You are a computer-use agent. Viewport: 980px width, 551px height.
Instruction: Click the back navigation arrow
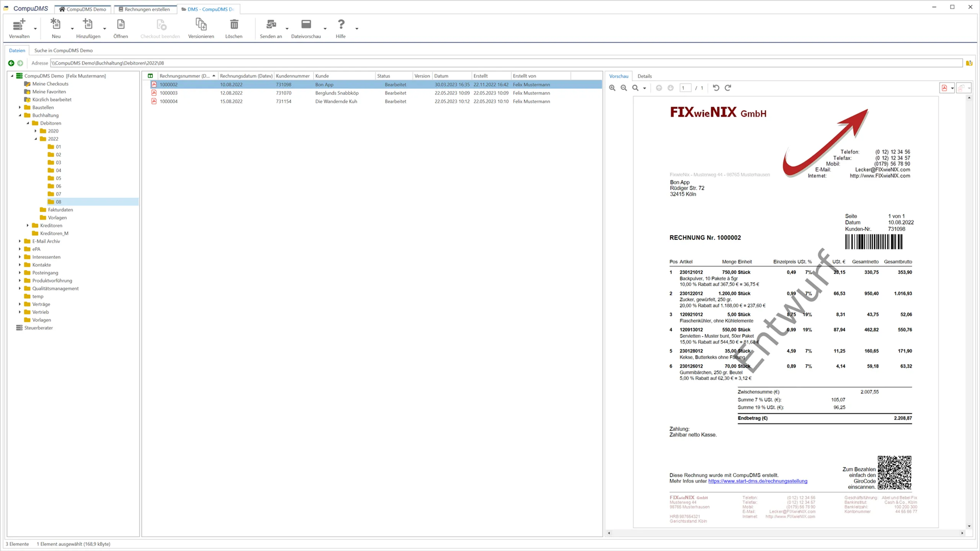tap(11, 63)
